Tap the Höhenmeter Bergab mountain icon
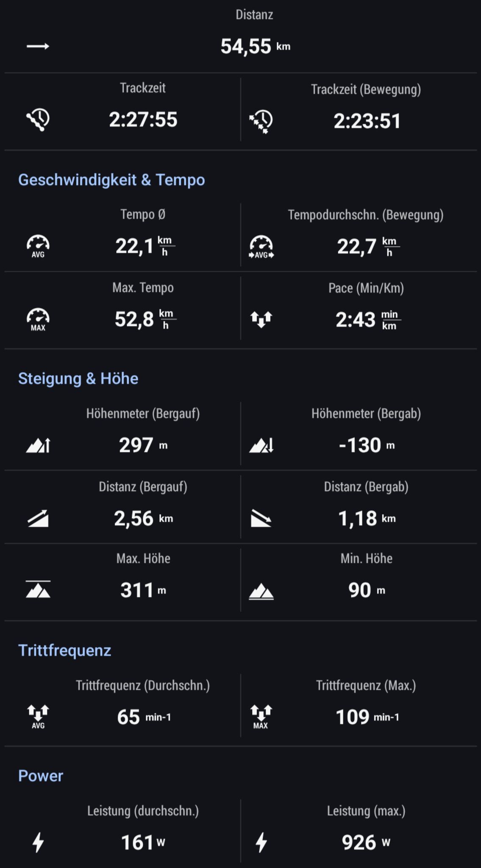 (x=261, y=445)
